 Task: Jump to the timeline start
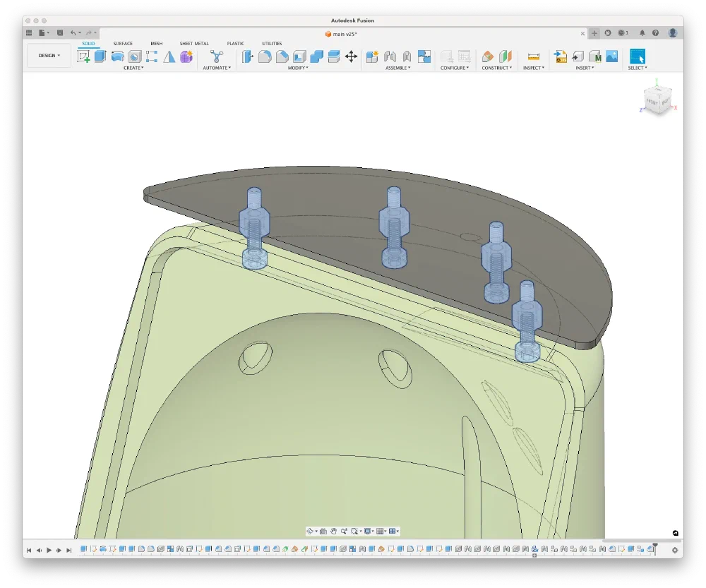(x=29, y=550)
